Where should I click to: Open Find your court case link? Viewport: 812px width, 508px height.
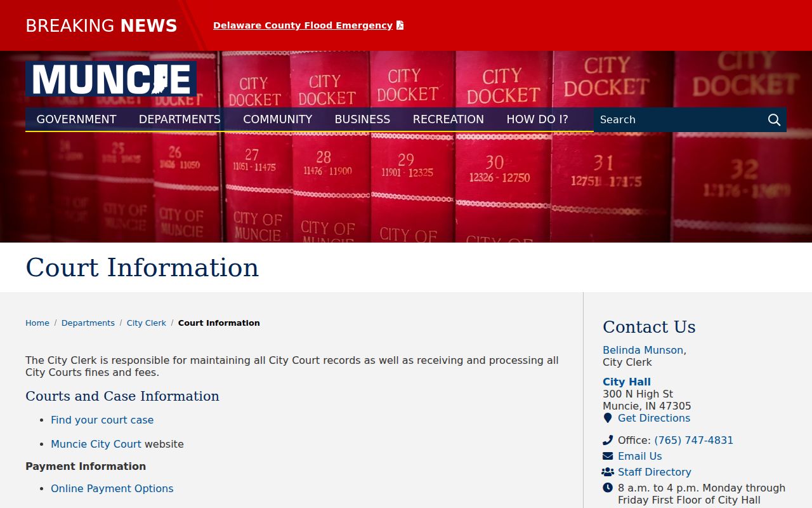point(102,420)
